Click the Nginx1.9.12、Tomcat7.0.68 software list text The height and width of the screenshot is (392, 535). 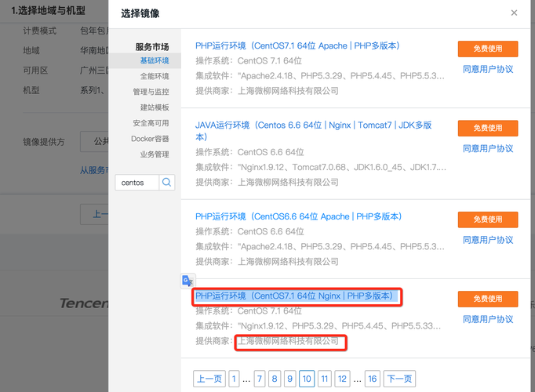pos(342,167)
